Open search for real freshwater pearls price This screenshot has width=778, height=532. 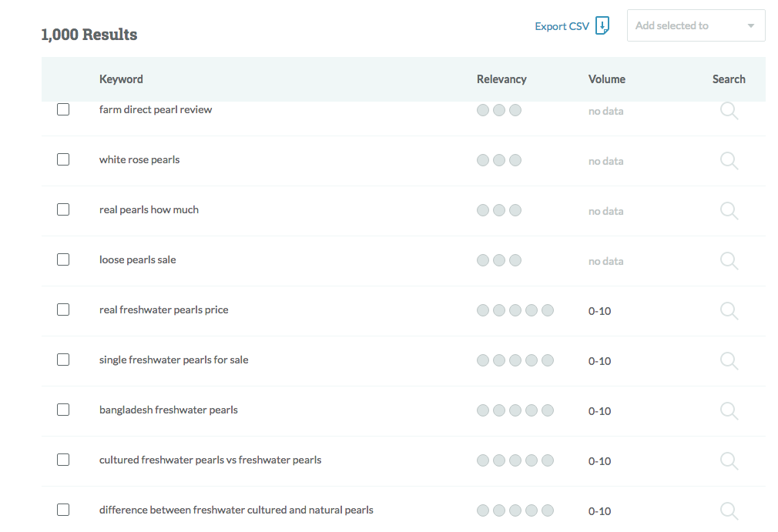[x=729, y=311]
